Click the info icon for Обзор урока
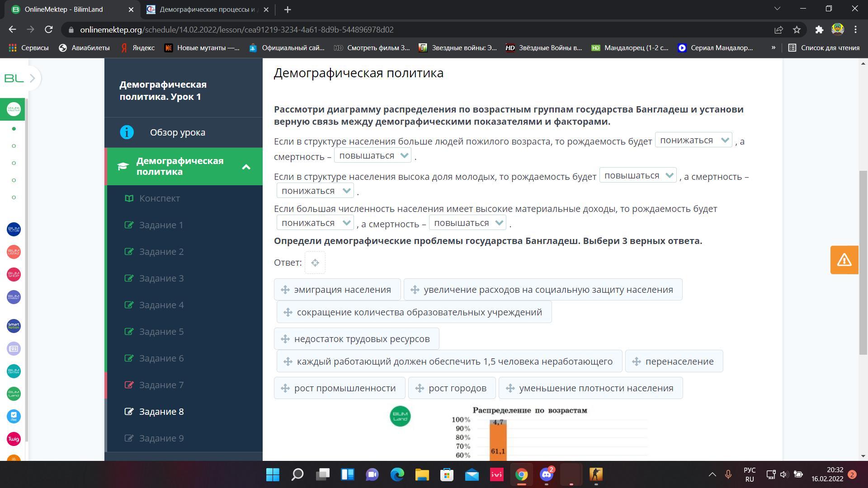Image resolution: width=868 pixels, height=488 pixels. 127,132
